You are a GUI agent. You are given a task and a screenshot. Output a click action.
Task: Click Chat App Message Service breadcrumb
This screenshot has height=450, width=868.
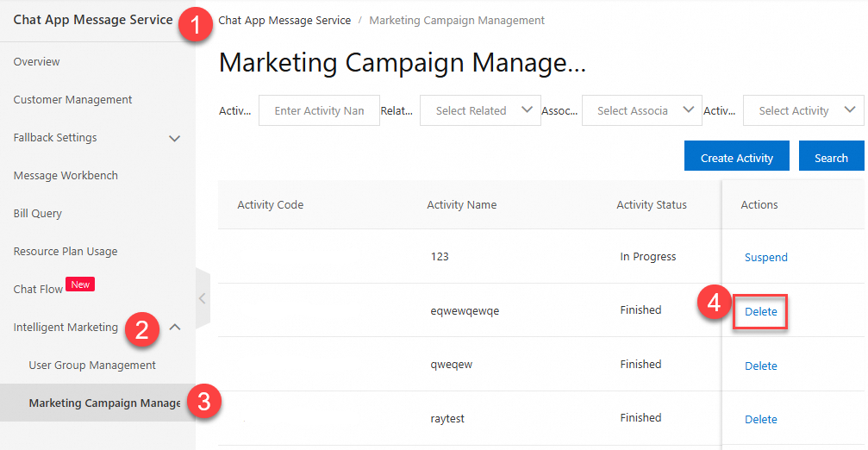tap(285, 20)
